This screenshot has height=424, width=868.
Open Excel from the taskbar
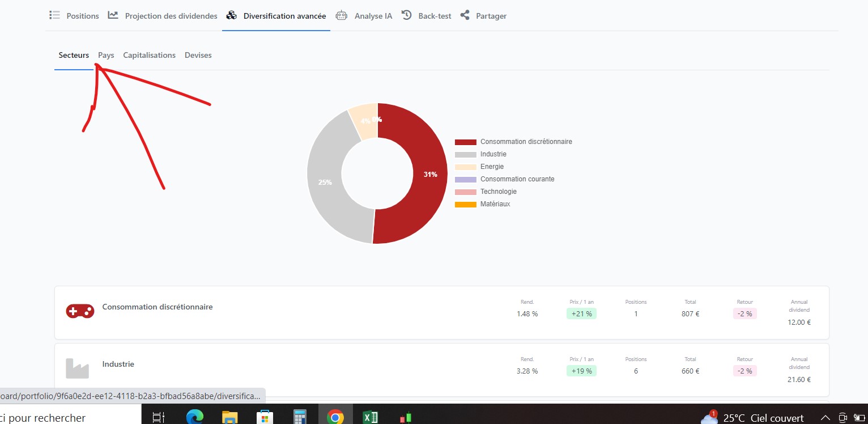(371, 417)
